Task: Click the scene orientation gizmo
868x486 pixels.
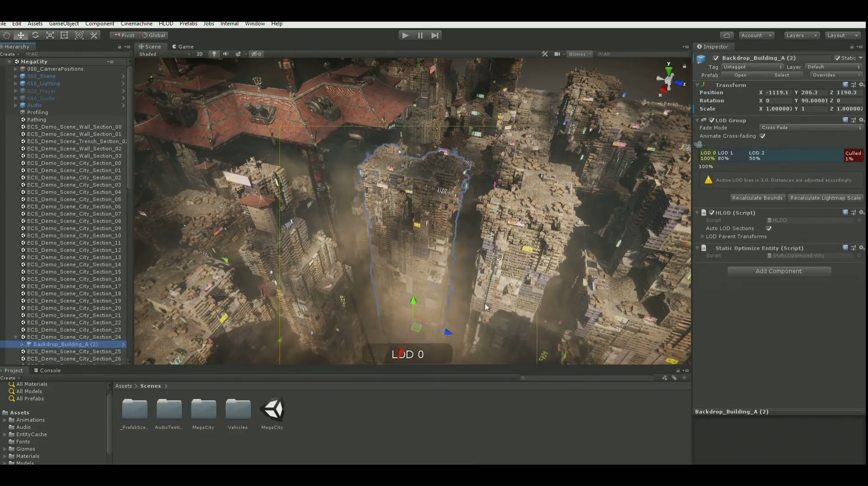Action: tap(668, 81)
